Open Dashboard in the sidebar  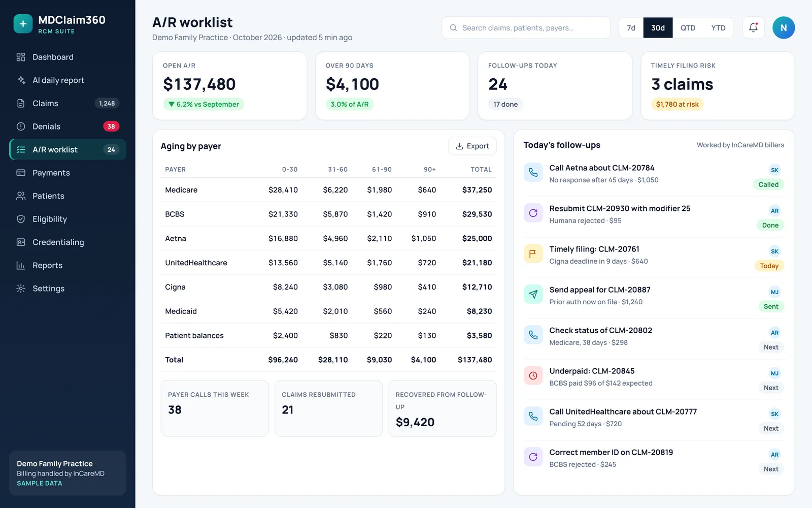tap(67, 57)
